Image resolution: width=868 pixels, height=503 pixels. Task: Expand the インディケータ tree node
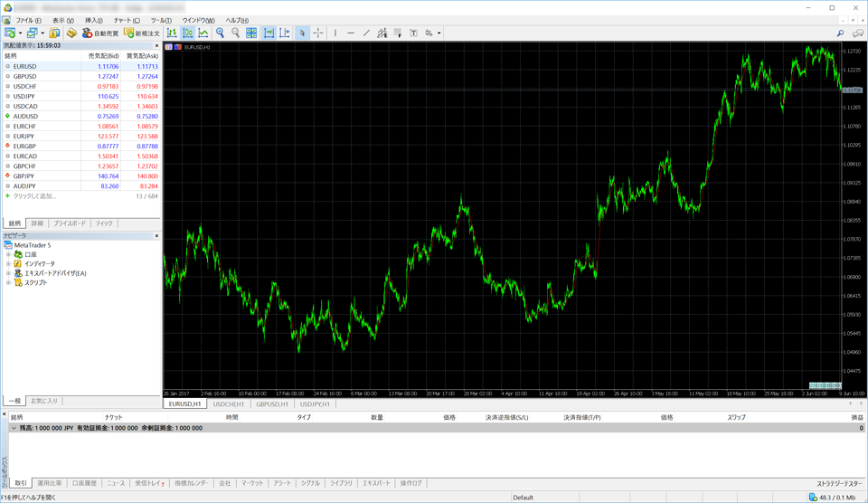[x=8, y=264]
